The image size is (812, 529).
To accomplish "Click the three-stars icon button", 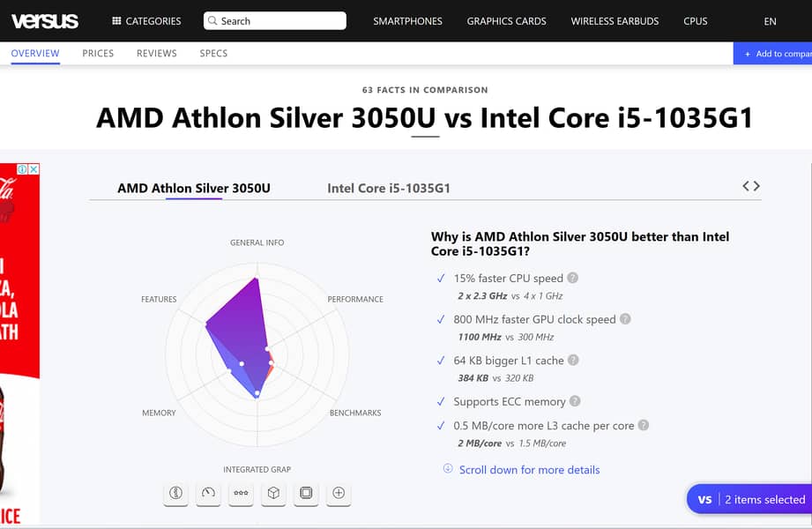I will tap(241, 493).
